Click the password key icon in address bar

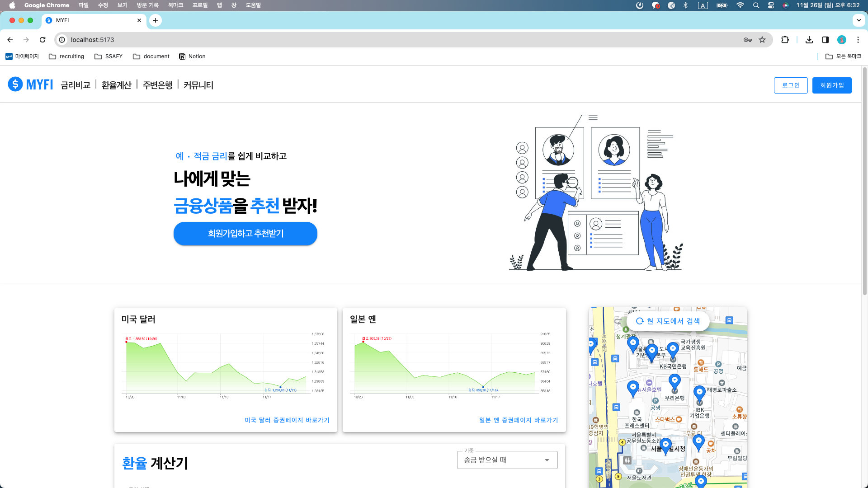point(748,40)
